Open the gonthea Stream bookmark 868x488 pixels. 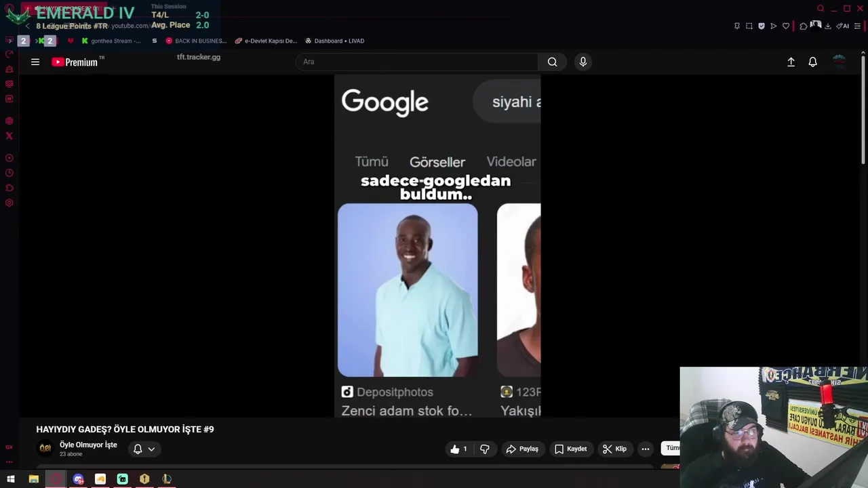click(x=111, y=41)
